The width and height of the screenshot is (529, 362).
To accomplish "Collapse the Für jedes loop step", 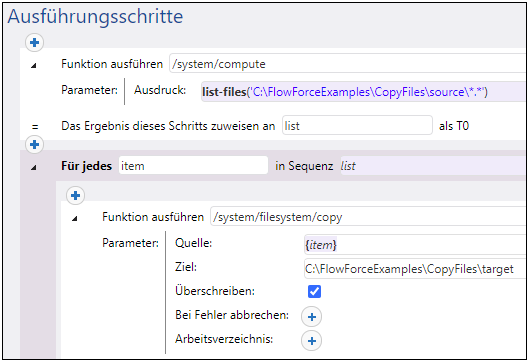I will [x=33, y=167].
